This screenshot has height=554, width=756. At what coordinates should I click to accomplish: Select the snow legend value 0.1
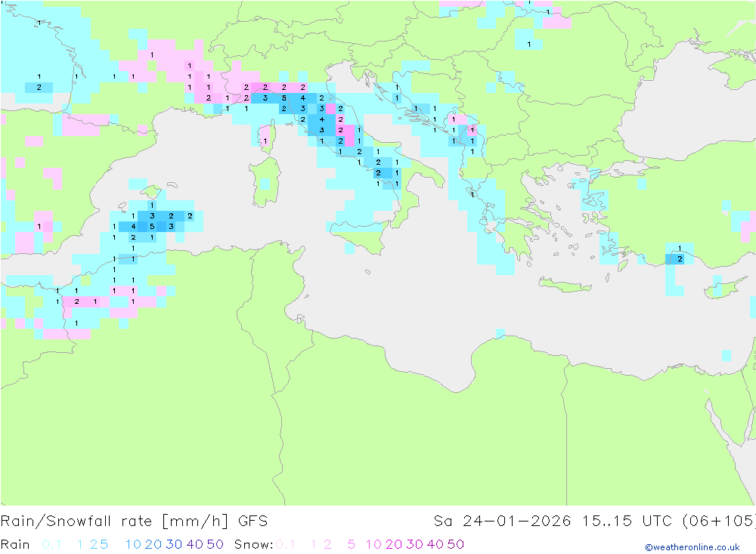[286, 544]
